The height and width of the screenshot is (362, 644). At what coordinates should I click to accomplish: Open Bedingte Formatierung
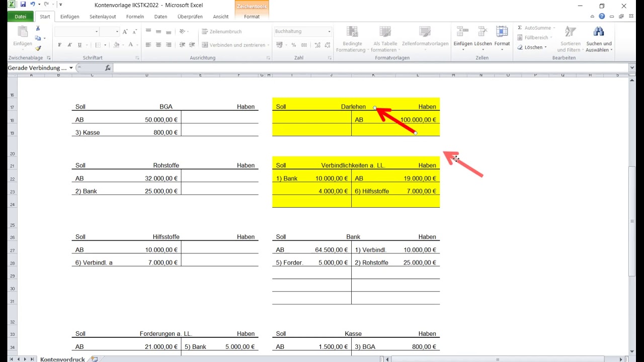point(352,39)
